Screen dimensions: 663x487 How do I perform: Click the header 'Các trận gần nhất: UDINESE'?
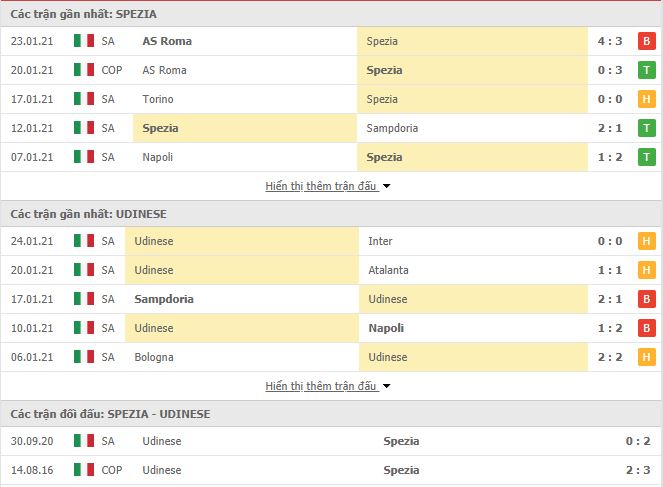click(x=88, y=214)
